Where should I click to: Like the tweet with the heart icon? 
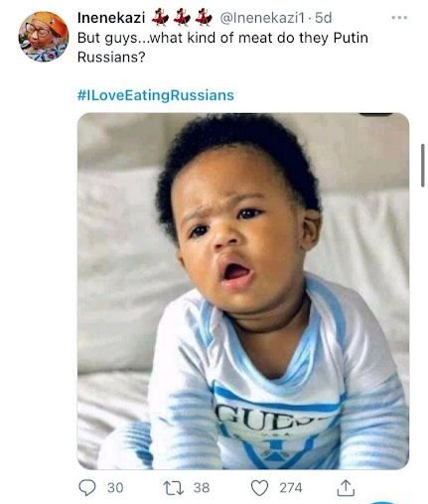point(259,488)
